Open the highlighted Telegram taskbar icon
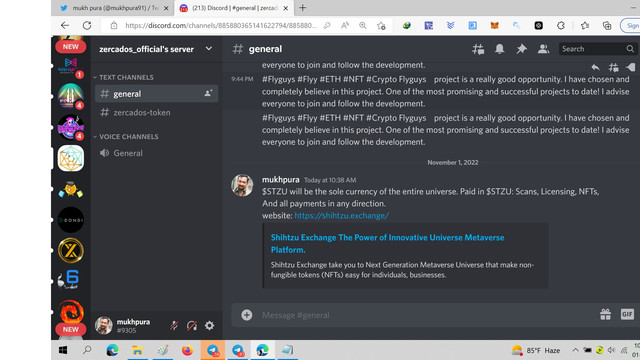The image size is (640, 360). coord(213,350)
